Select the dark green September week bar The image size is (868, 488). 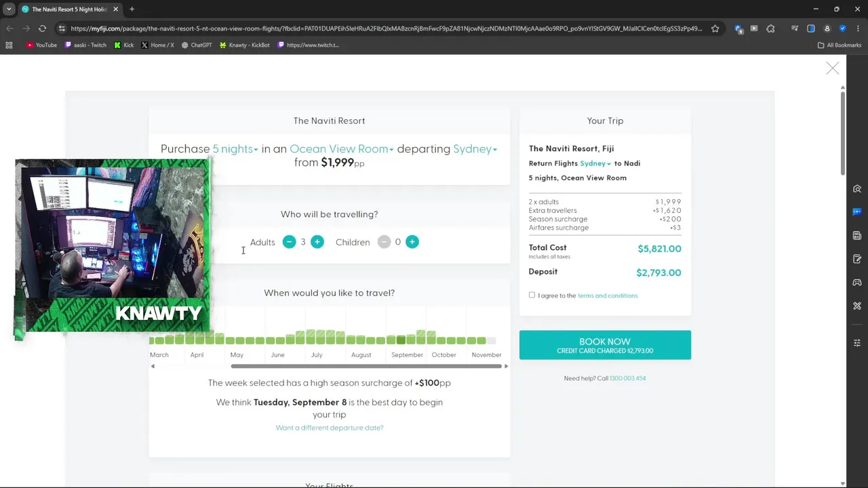(401, 340)
